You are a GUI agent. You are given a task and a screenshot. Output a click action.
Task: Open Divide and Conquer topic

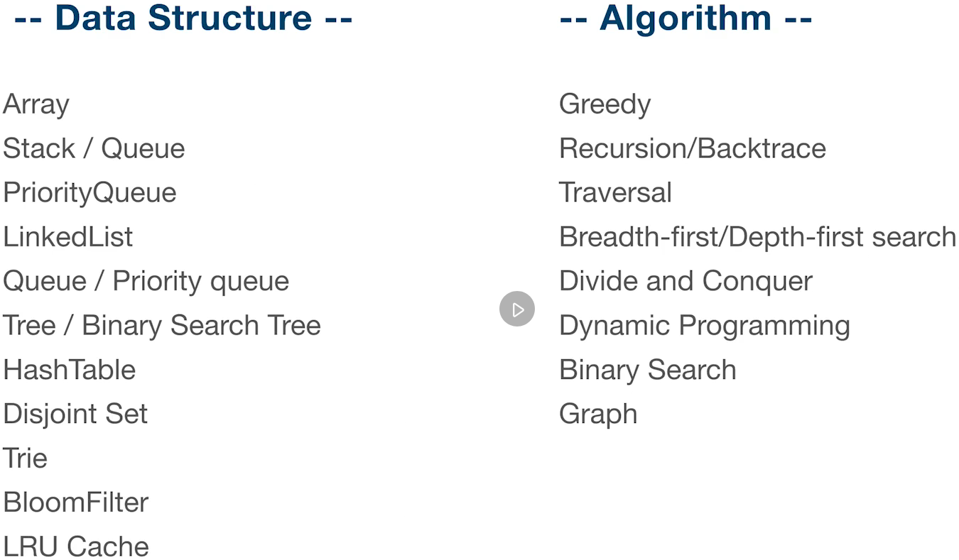686,282
